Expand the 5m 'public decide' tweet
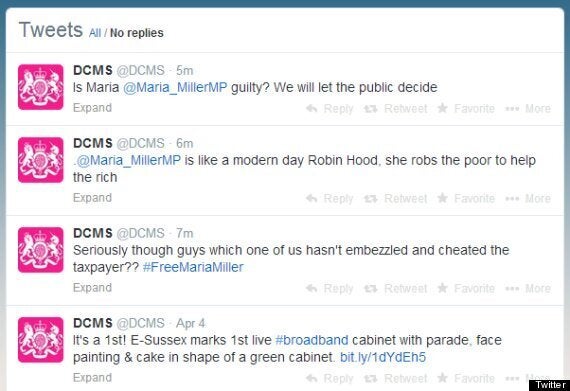 92,108
